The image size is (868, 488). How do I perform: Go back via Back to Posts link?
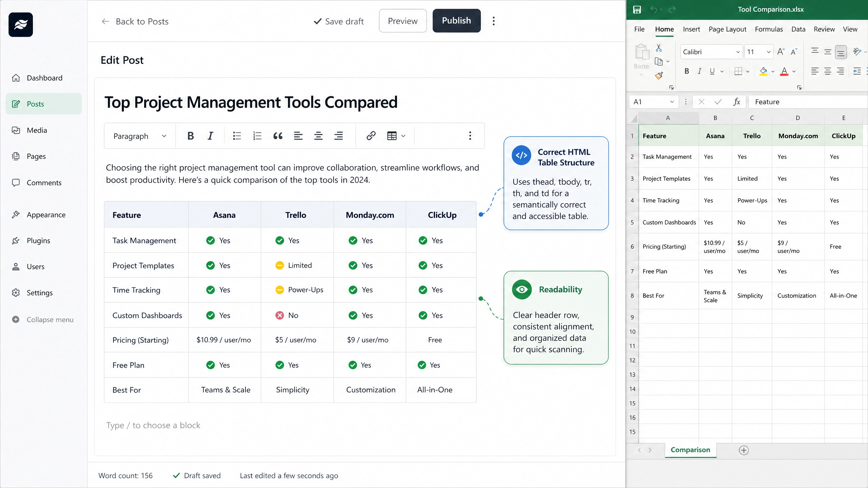point(135,21)
